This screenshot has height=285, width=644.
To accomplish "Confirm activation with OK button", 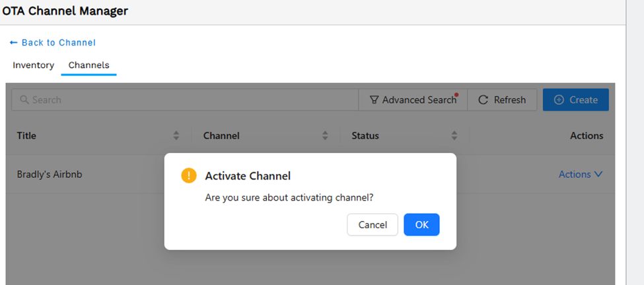I will (421, 225).
